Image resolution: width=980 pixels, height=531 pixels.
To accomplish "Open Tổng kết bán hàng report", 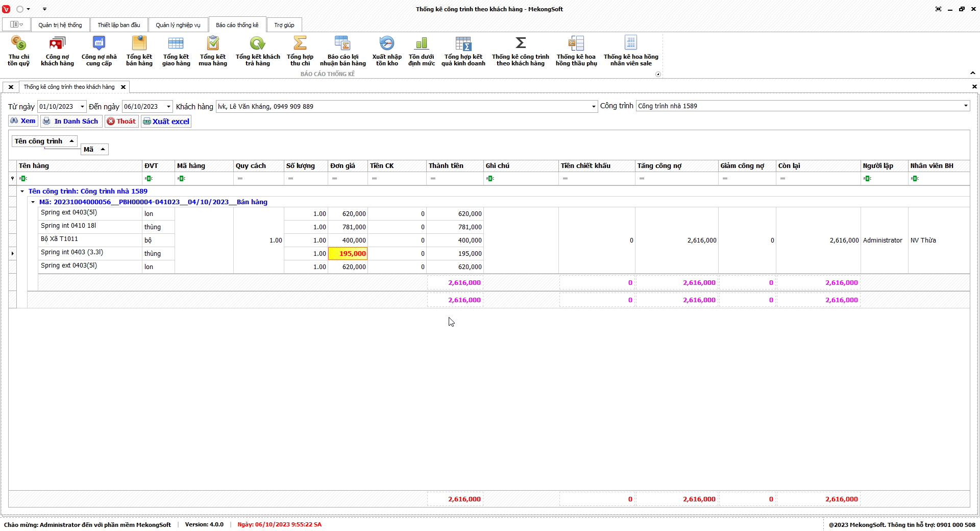I will coord(139,51).
